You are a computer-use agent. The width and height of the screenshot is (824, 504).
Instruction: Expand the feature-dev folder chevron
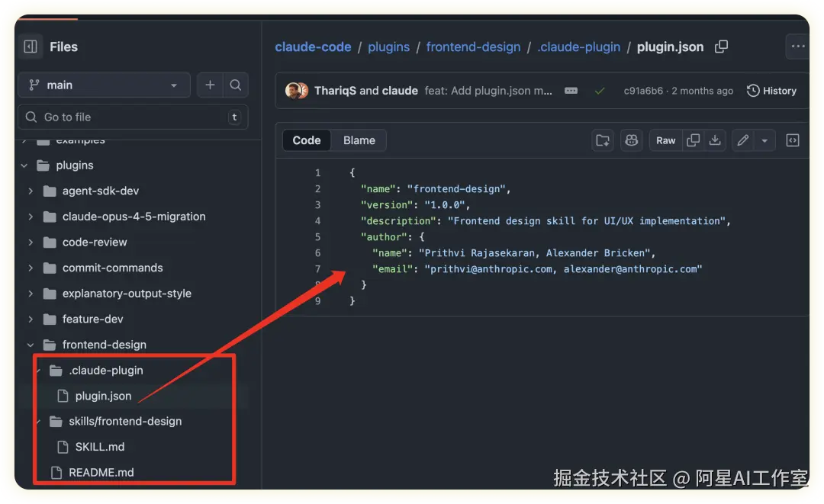pos(31,319)
